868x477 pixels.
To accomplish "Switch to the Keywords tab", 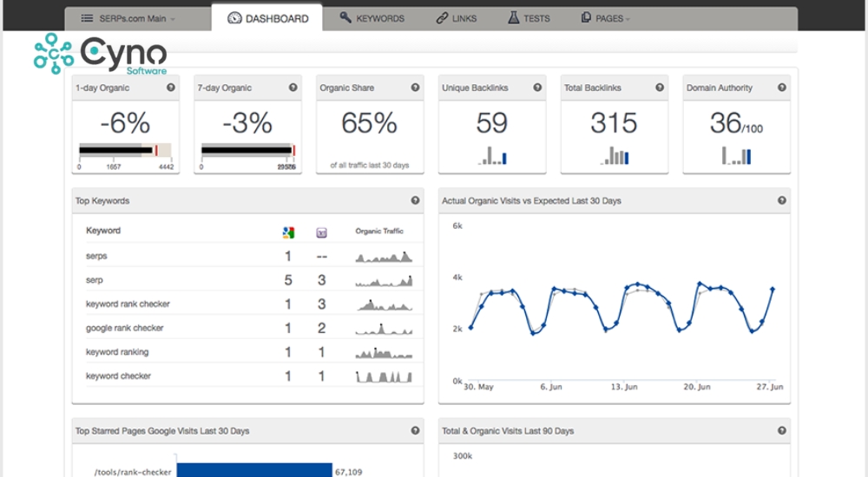I will [372, 18].
